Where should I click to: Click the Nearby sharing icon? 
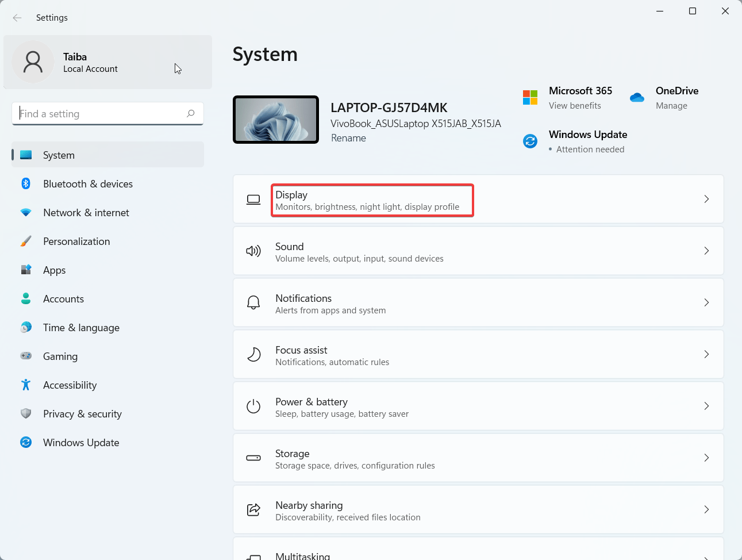tap(253, 509)
